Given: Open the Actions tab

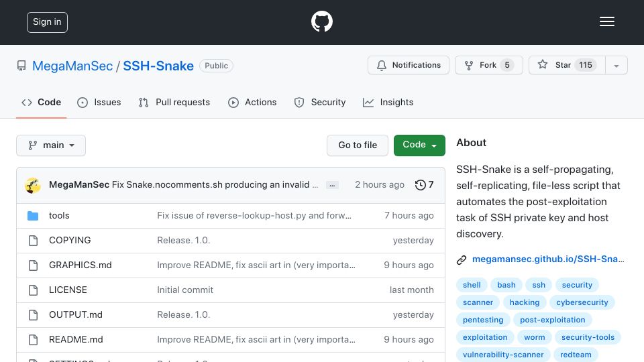Looking at the screenshot, I should pos(252,102).
